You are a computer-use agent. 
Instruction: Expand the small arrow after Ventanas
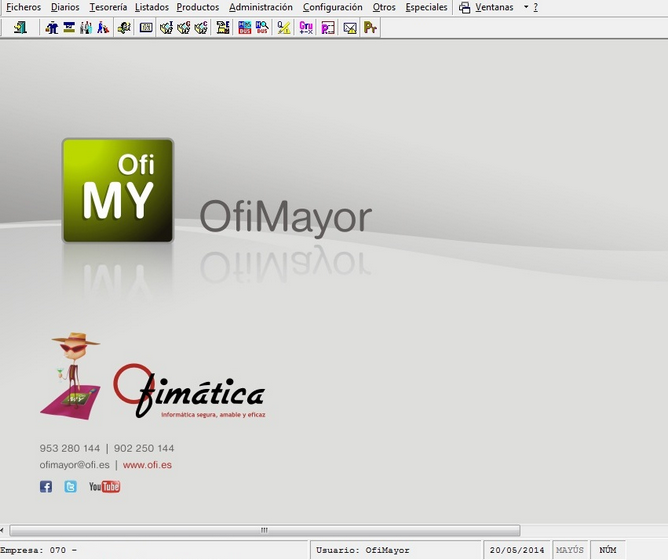tap(526, 7)
